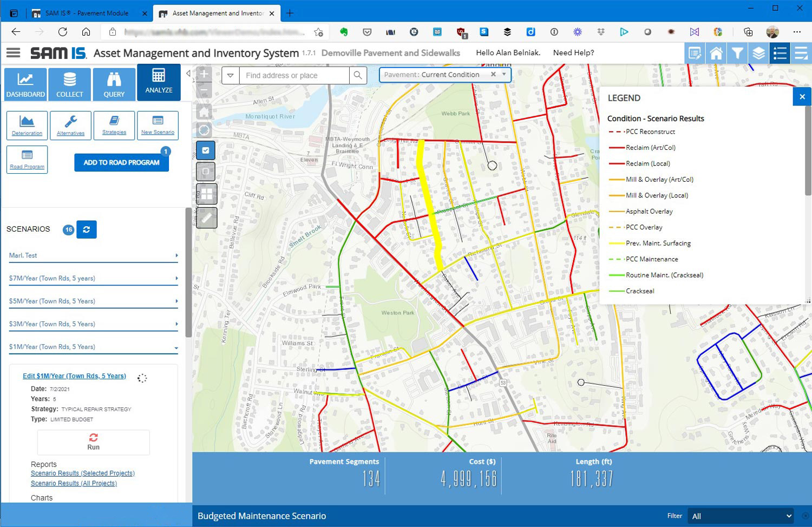Toggle the hamburger navigation menu
Viewport: 812px width, 527px height.
[x=13, y=52]
